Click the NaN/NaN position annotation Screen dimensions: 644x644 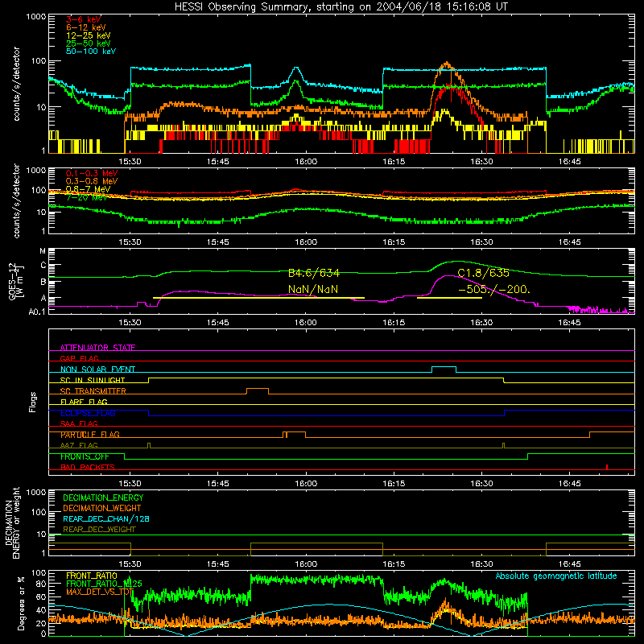[x=313, y=290]
